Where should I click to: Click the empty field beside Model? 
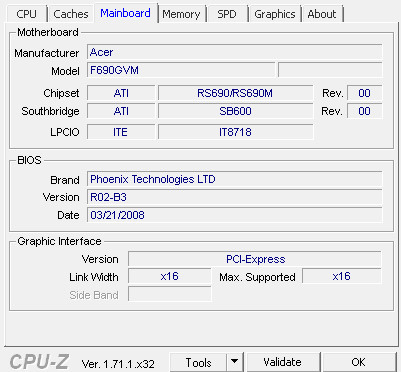click(330, 70)
